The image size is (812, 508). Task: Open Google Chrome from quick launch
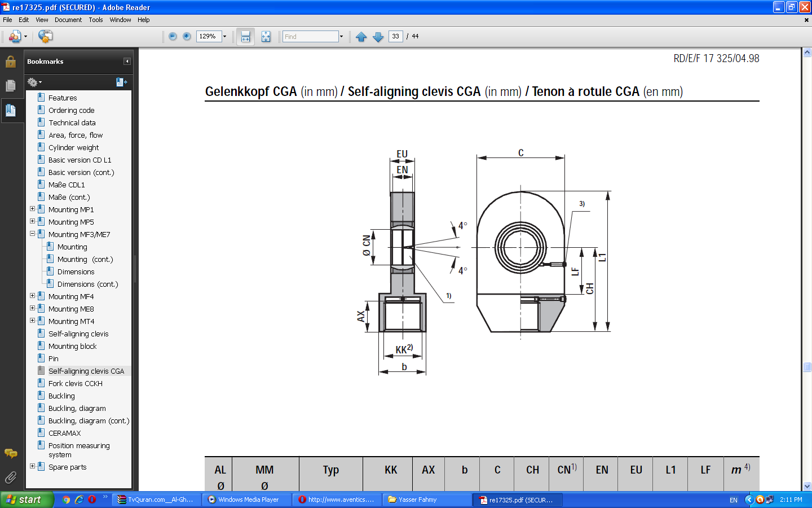(x=67, y=500)
